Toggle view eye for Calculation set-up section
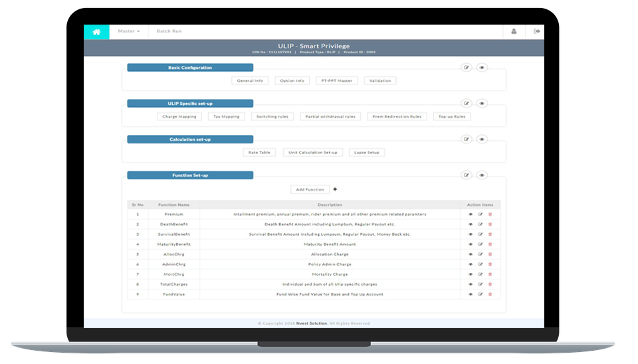Image resolution: width=638 pixels, height=364 pixels. 482,139
